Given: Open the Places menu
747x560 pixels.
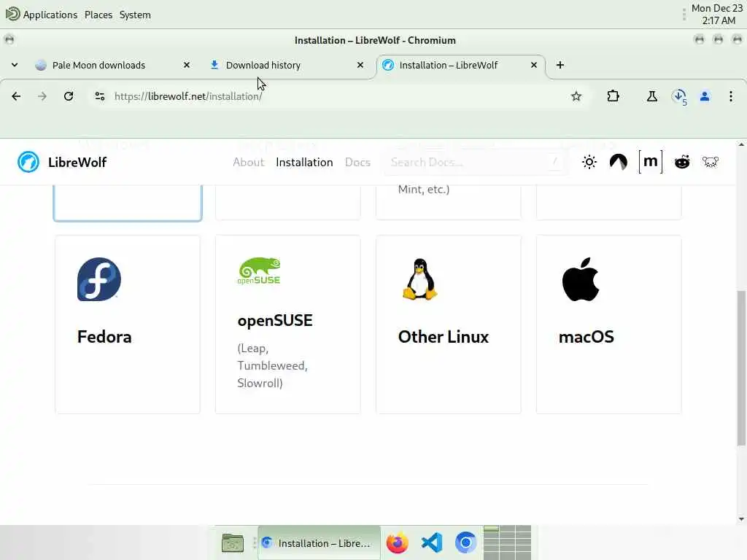Looking at the screenshot, I should pos(98,15).
